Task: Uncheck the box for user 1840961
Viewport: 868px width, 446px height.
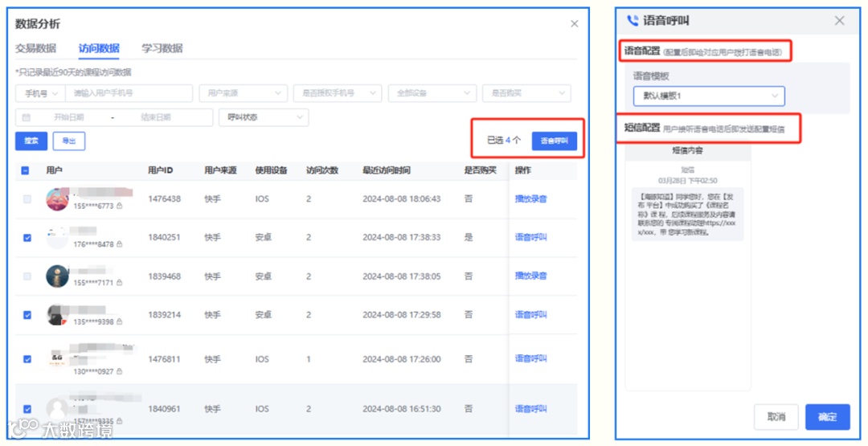Action: click(x=27, y=409)
